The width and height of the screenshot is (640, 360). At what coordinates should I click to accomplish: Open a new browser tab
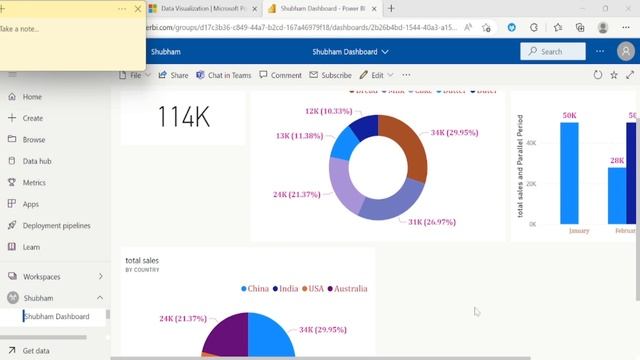[391, 8]
